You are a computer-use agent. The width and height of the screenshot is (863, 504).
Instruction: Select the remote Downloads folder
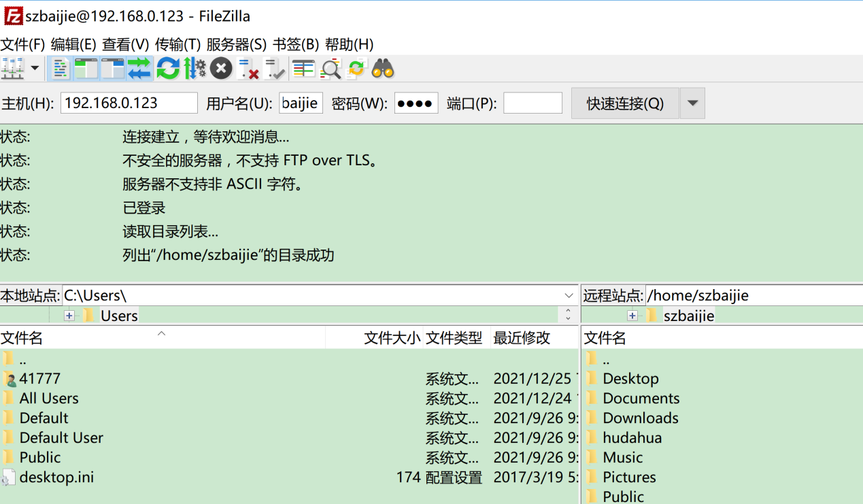[x=641, y=418]
